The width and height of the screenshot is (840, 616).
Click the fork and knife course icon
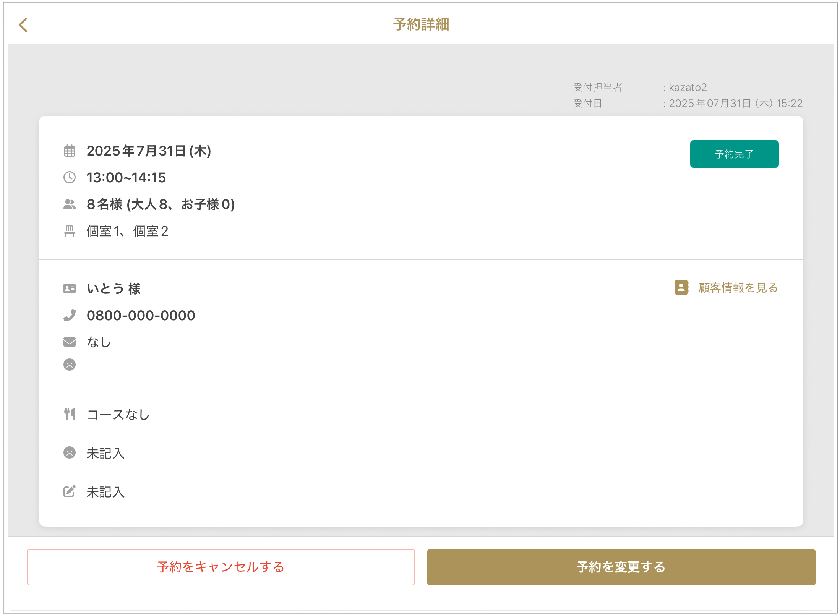(69, 414)
